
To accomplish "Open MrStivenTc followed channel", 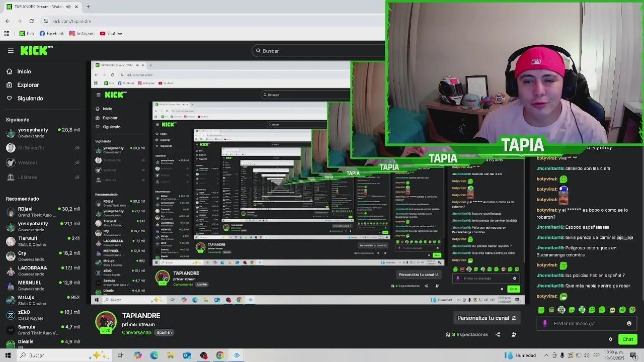I will [43, 148].
